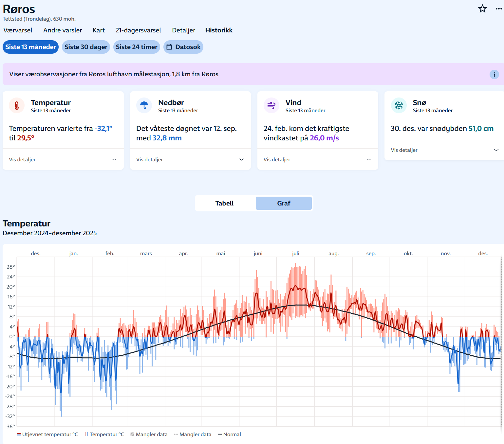
Task: Add Røros to favorites with star icon
Action: coord(482,9)
